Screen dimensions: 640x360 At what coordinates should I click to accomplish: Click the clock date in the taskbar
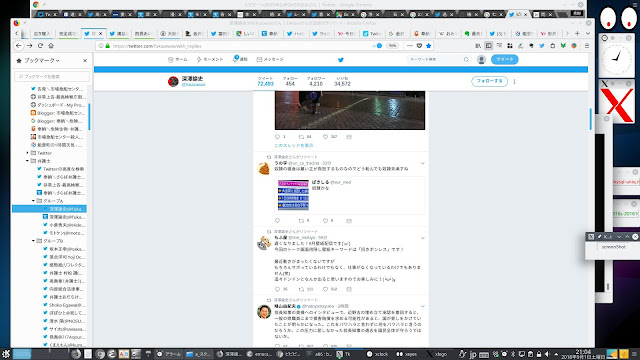tap(582, 354)
